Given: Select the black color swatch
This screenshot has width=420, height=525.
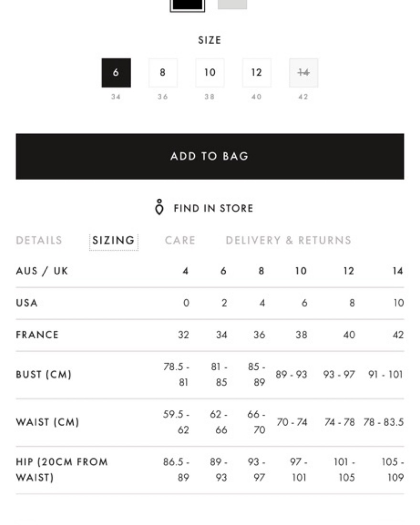Looking at the screenshot, I should coord(187,5).
